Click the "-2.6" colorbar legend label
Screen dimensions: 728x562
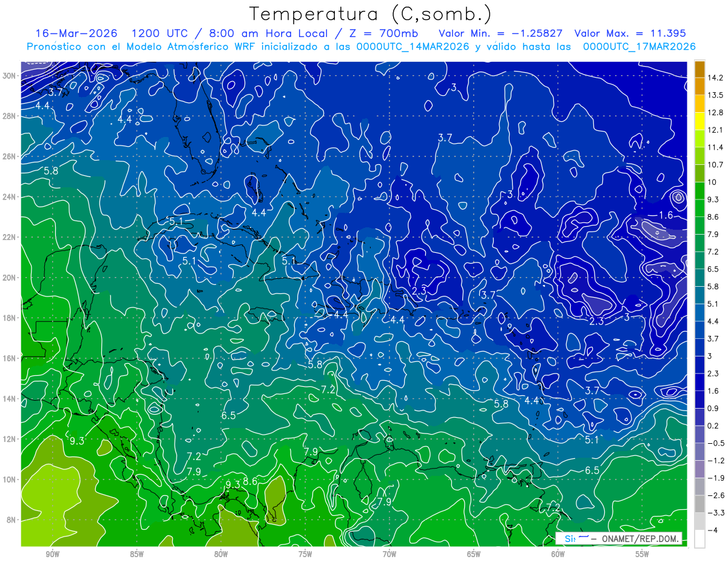716,495
